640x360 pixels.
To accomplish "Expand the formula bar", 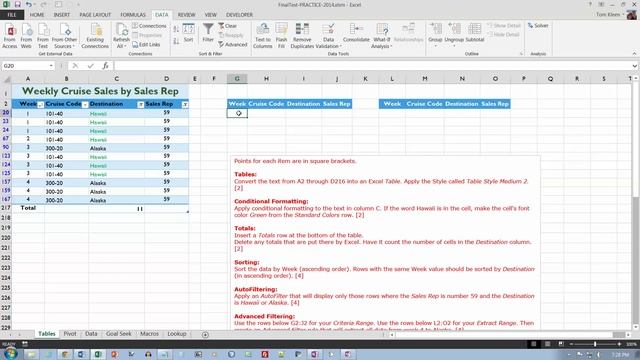I will 634,66.
